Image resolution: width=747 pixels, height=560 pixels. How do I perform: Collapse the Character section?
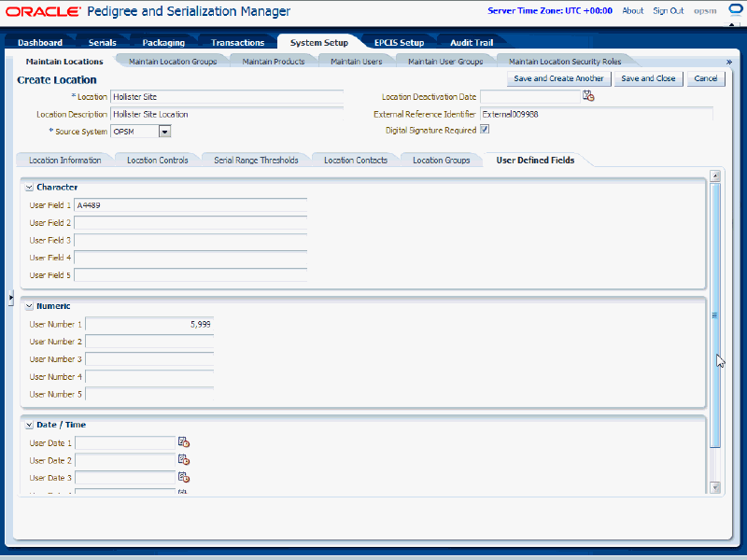29,188
